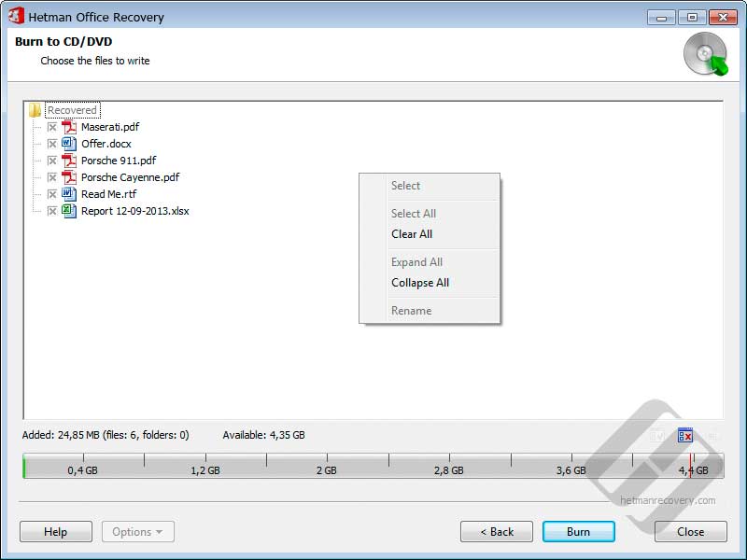This screenshot has width=747, height=560.
Task: Start writing with the Burn button
Action: tap(578, 531)
